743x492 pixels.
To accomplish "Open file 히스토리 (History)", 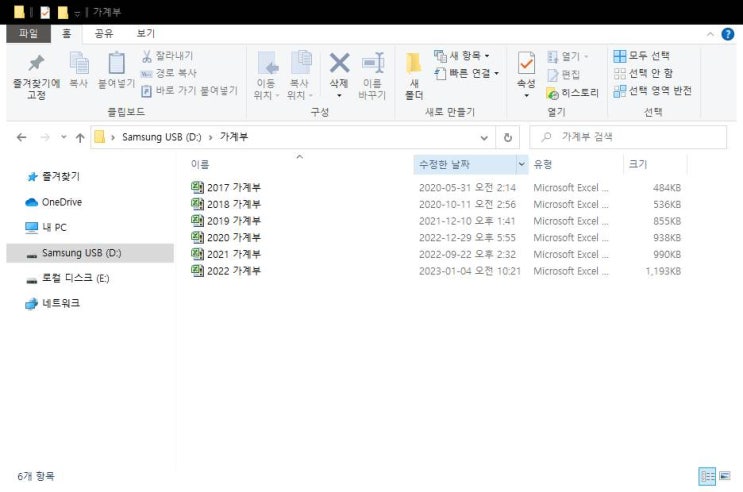I will (x=572, y=93).
